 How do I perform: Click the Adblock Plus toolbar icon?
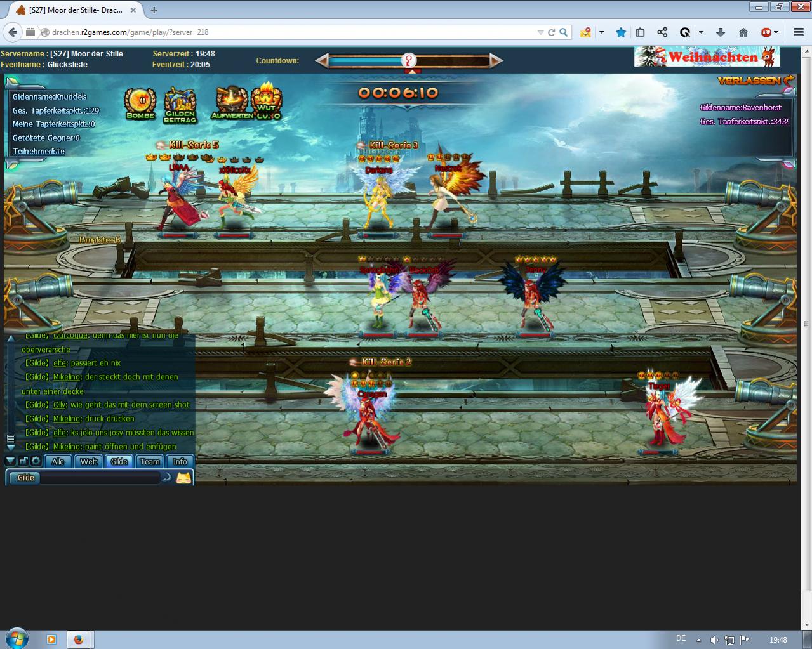[x=766, y=32]
